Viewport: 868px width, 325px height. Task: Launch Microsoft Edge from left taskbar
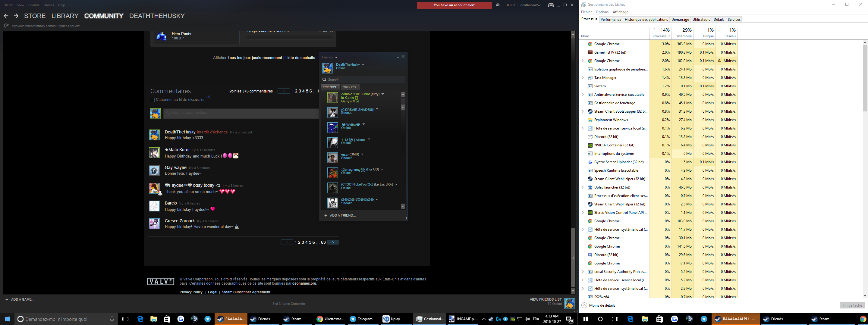click(140, 319)
